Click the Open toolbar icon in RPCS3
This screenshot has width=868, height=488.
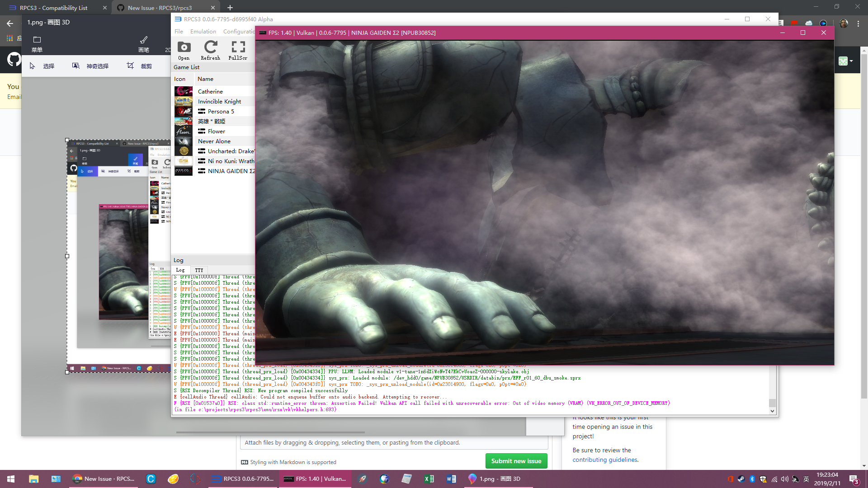184,50
